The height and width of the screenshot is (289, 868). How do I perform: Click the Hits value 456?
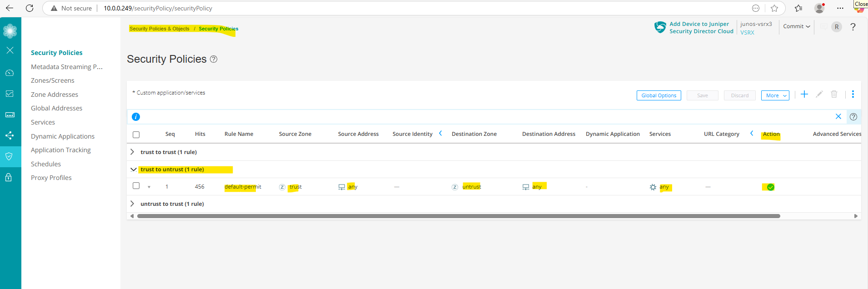click(200, 187)
